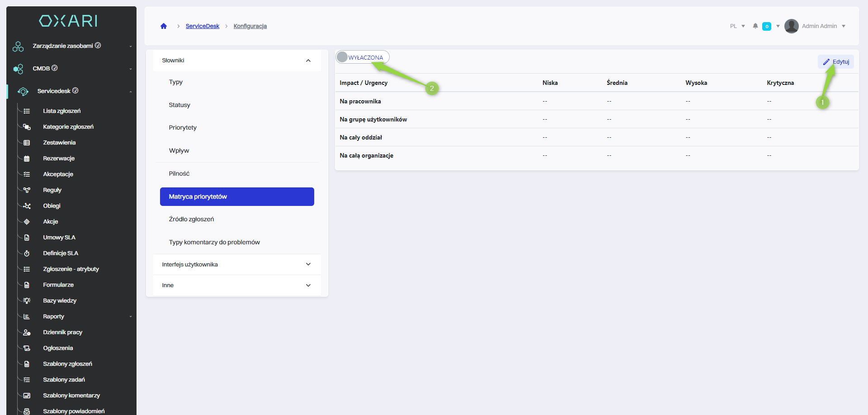Click the Bazy wiedzy lightbulb icon
Screen dimensions: 868x415
click(x=27, y=301)
